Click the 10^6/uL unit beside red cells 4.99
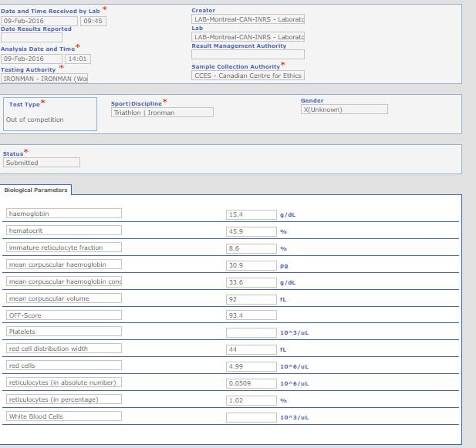Screen dimensions: 476x448 click(x=294, y=367)
